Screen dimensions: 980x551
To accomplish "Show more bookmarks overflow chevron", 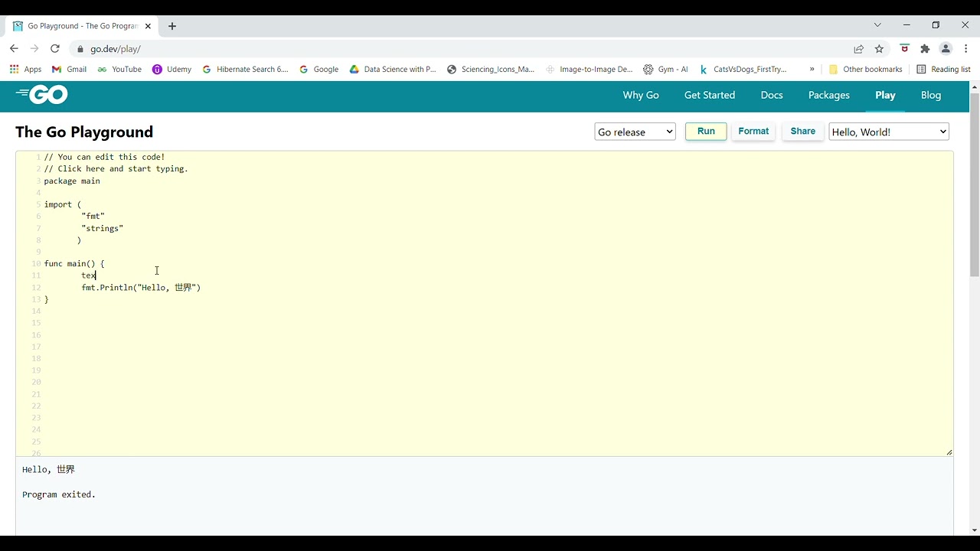I will click(812, 69).
